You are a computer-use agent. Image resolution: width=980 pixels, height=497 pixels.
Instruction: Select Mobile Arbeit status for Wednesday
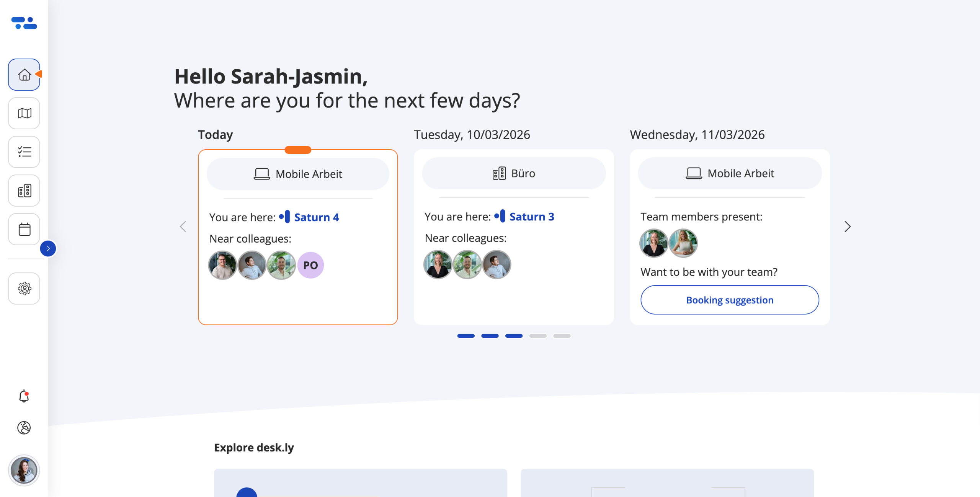(729, 173)
